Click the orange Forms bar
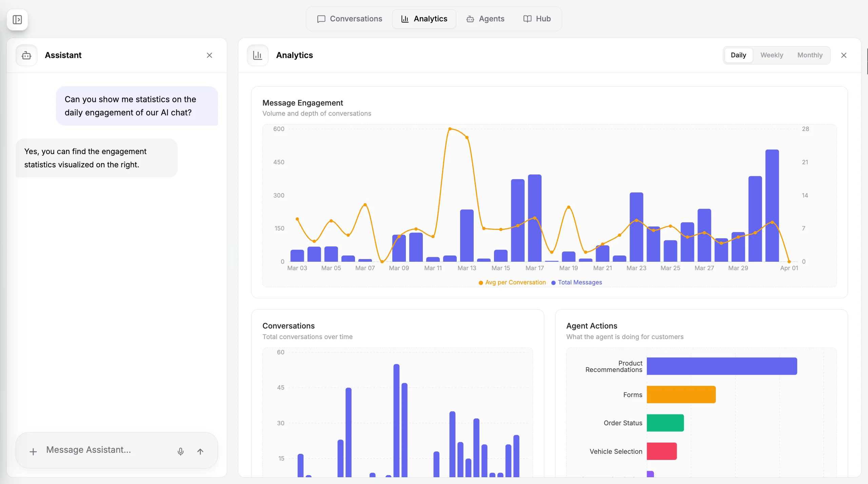This screenshot has height=484, width=868. (681, 394)
